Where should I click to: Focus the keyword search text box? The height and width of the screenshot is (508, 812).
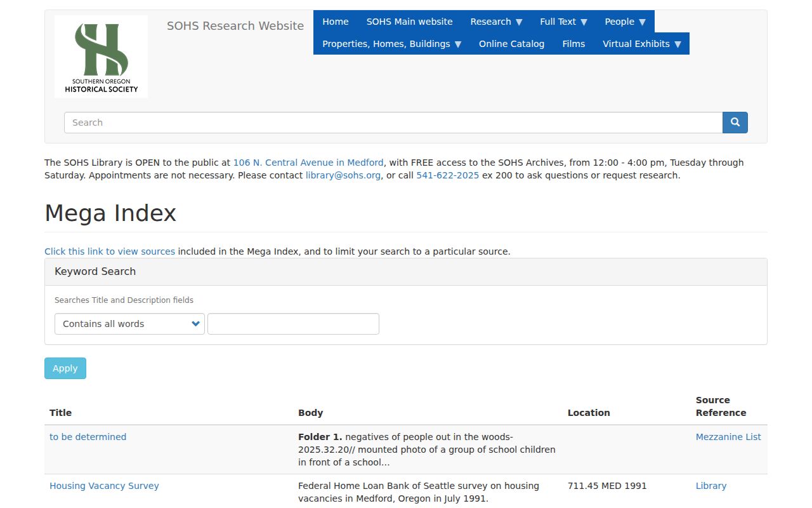[293, 324]
